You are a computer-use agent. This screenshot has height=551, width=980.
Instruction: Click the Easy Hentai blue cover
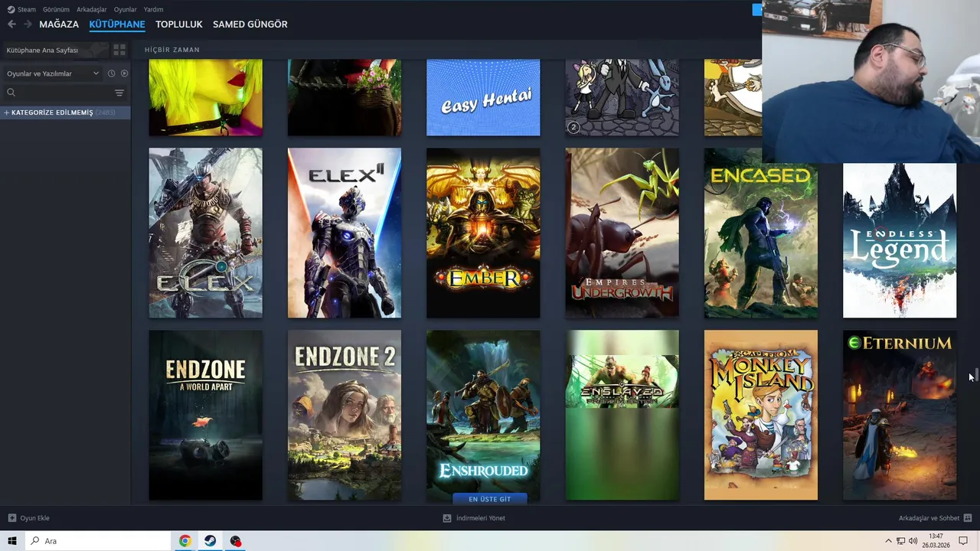tap(483, 98)
